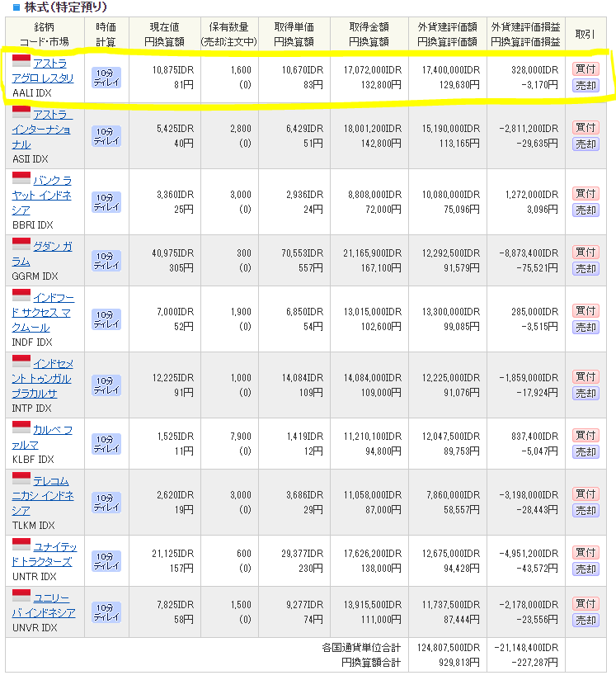Open the アストラ インターナショナル stock link
Viewport: 616px width, 680px height.
[49, 129]
